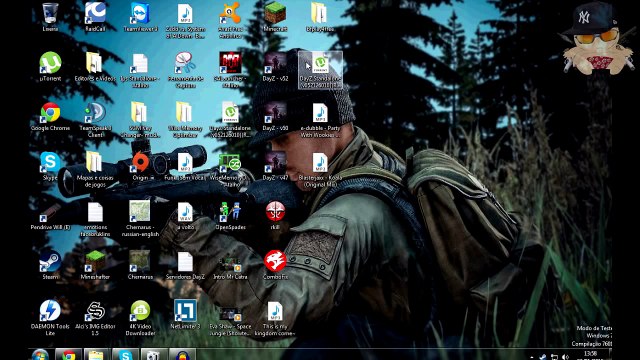The width and height of the screenshot is (640, 360).
Task: Select the Editores e Videos folder
Action: (x=95, y=67)
